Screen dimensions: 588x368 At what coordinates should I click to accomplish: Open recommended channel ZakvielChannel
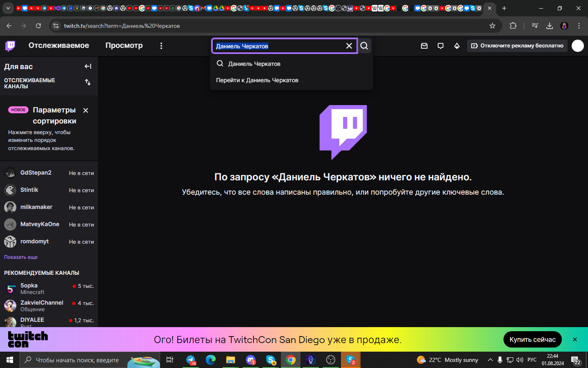point(49,306)
